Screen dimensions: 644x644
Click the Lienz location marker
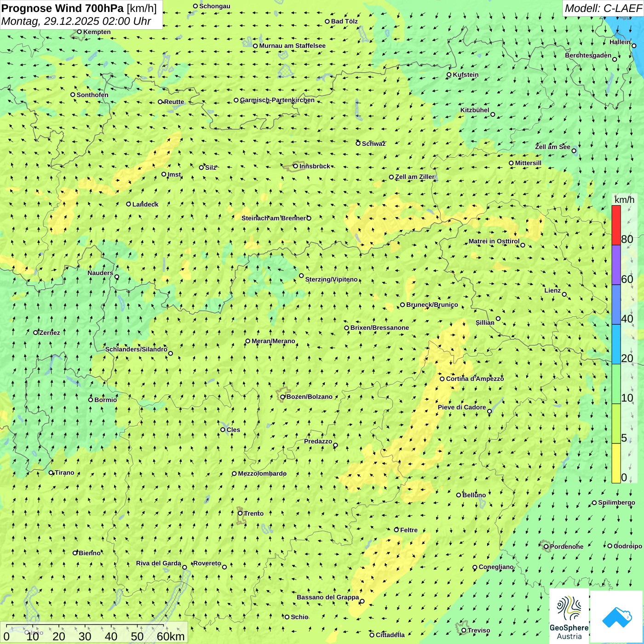(x=564, y=294)
